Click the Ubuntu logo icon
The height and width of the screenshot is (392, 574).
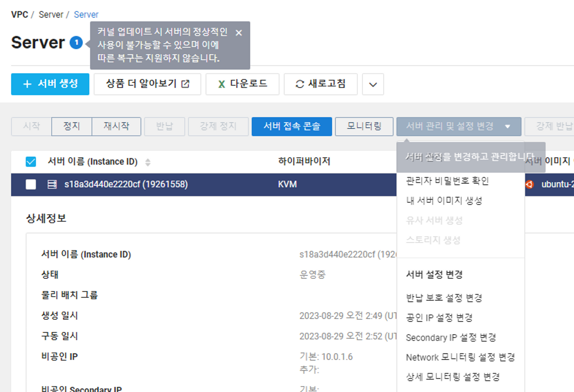click(x=530, y=184)
